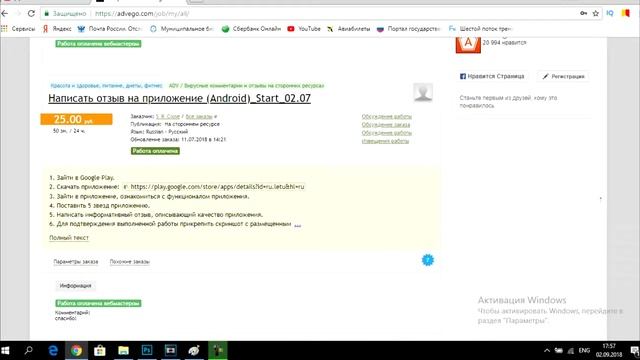Open the Портал государственных услуг bookmark
This screenshot has height=360, width=640.
coord(409,29)
